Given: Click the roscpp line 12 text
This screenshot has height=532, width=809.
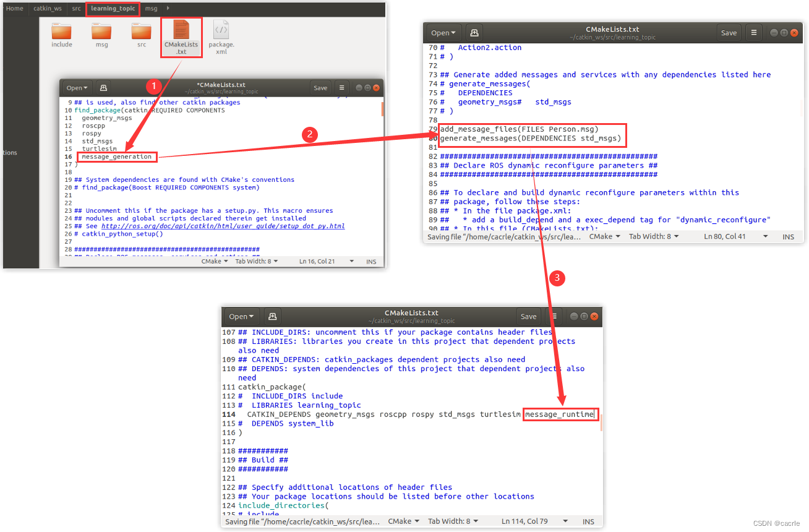Looking at the screenshot, I should point(93,126).
